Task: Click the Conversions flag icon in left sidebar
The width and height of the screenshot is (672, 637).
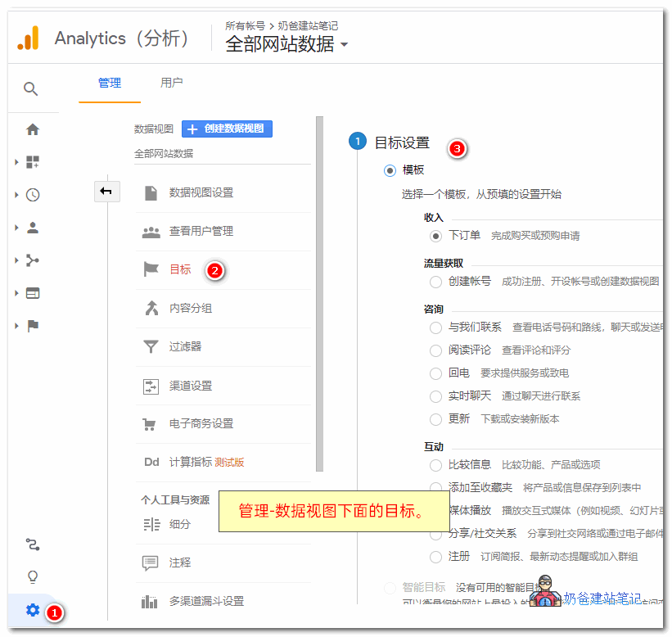Action: (33, 326)
